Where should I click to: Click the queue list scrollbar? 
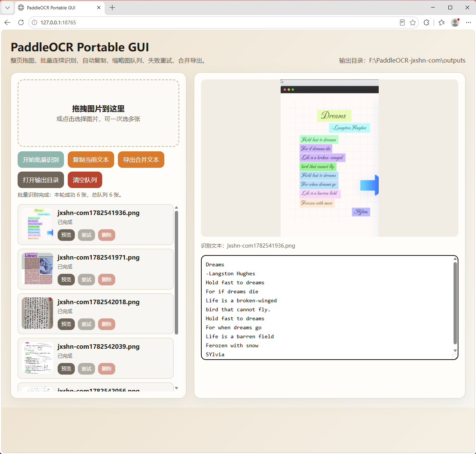(x=176, y=272)
